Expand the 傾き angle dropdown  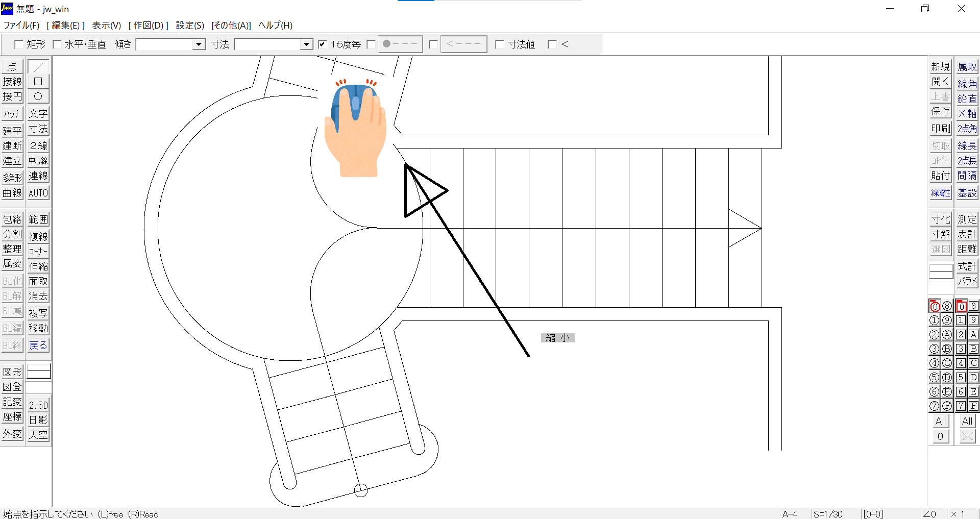[199, 44]
